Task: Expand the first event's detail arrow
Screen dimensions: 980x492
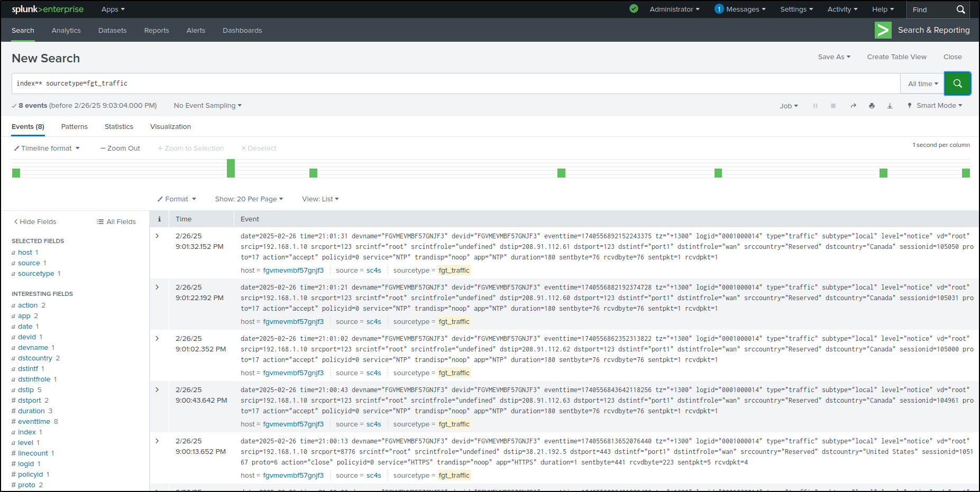Action: pos(158,236)
